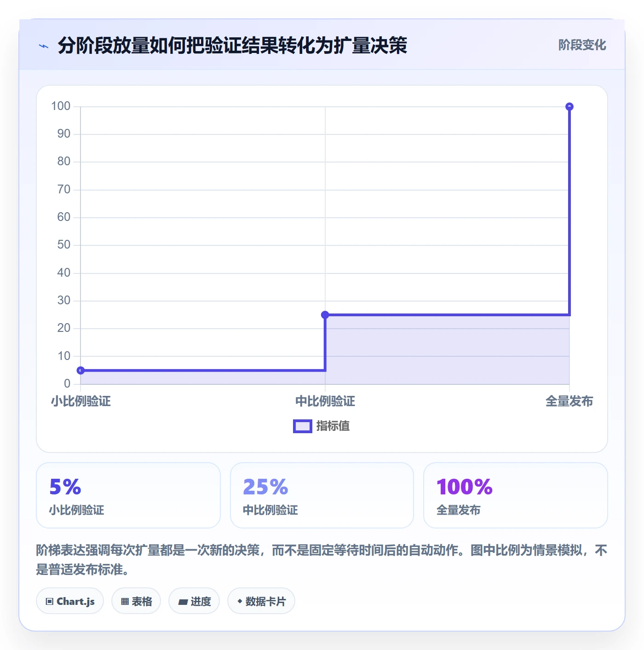The height and width of the screenshot is (650, 644).
Task: Click the 进度 tag chip
Action: 194,601
